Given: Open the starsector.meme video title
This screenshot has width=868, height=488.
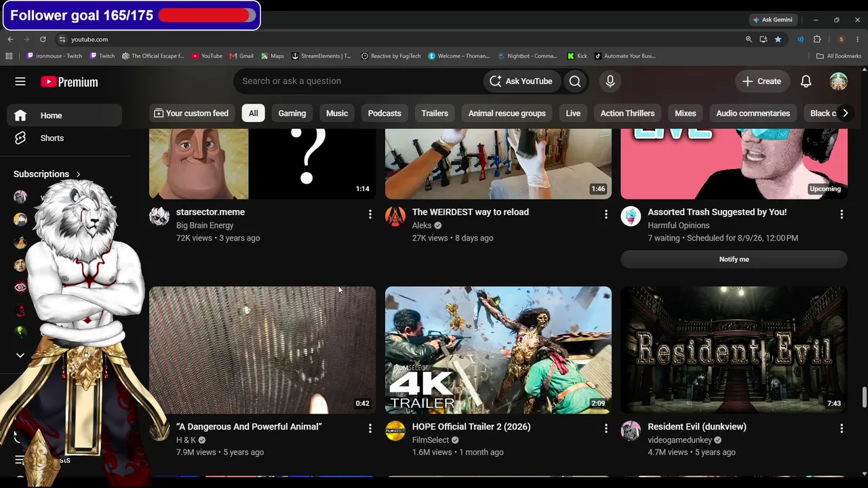Looking at the screenshot, I should coord(210,212).
